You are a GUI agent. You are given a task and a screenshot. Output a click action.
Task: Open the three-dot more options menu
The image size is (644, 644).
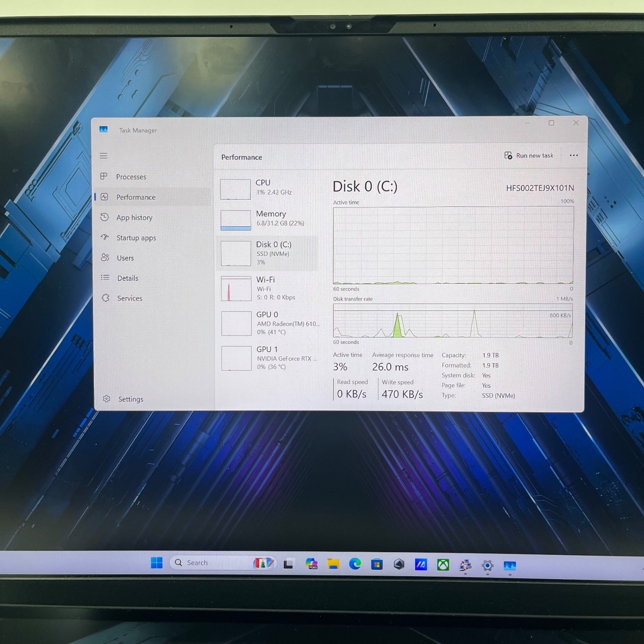(574, 155)
